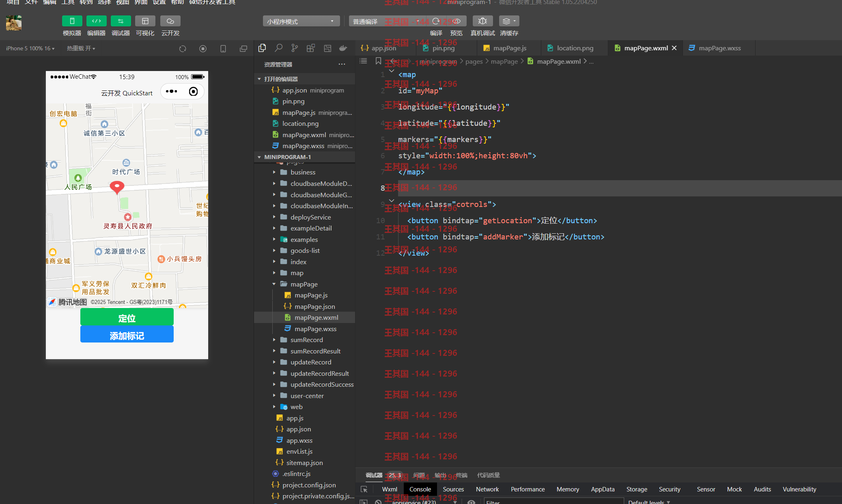The width and height of the screenshot is (842, 504).
Task: Click the bookmark icon in breadcrumb bar
Action: coord(378,61)
